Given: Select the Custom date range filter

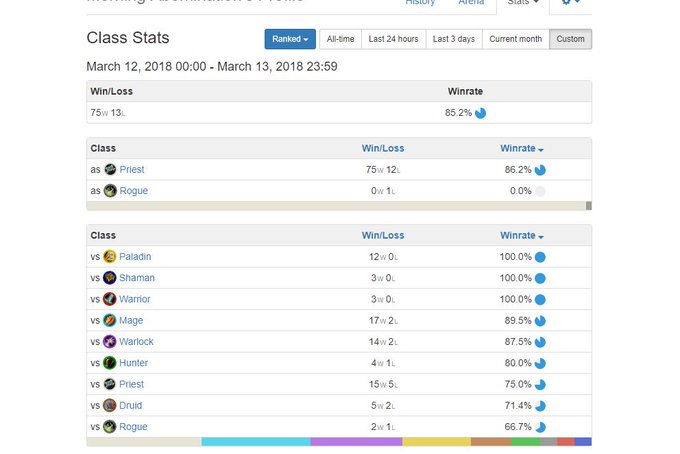Looking at the screenshot, I should 570,39.
